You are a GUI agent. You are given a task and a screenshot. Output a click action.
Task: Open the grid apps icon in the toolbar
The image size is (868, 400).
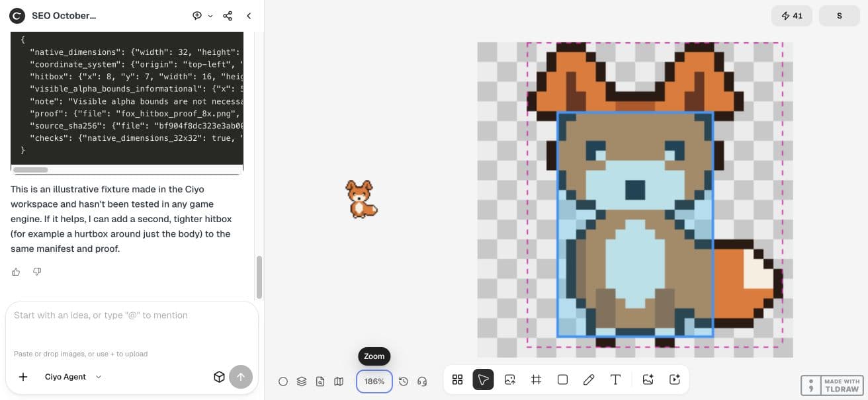[x=457, y=380]
